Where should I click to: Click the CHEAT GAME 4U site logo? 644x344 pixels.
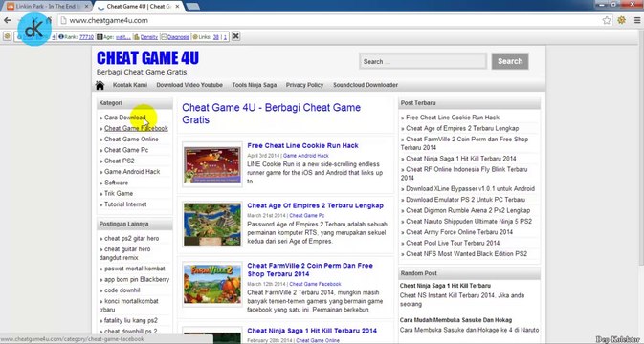point(148,58)
